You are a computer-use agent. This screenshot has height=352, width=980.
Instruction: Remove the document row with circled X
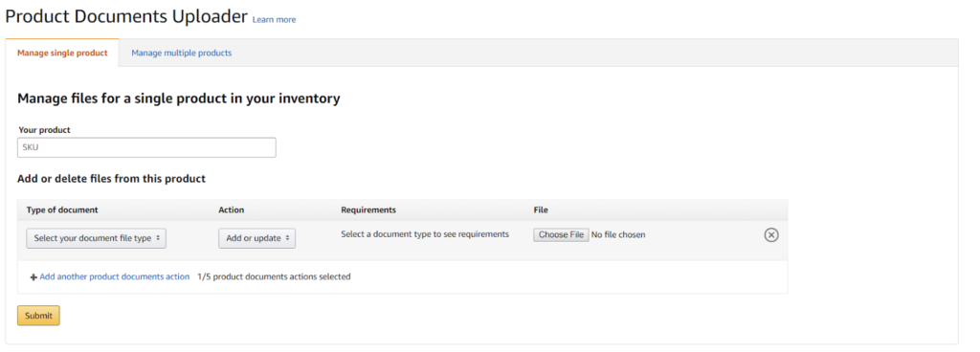[x=771, y=234]
